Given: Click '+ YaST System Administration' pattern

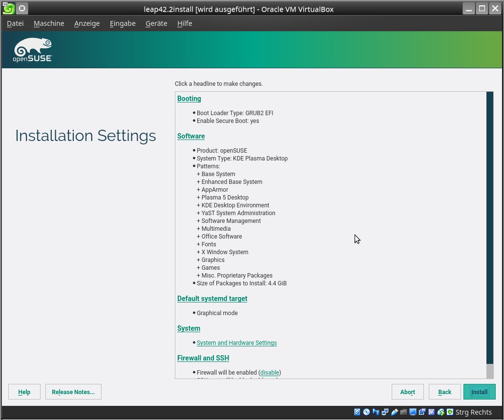Looking at the screenshot, I should click(x=236, y=213).
